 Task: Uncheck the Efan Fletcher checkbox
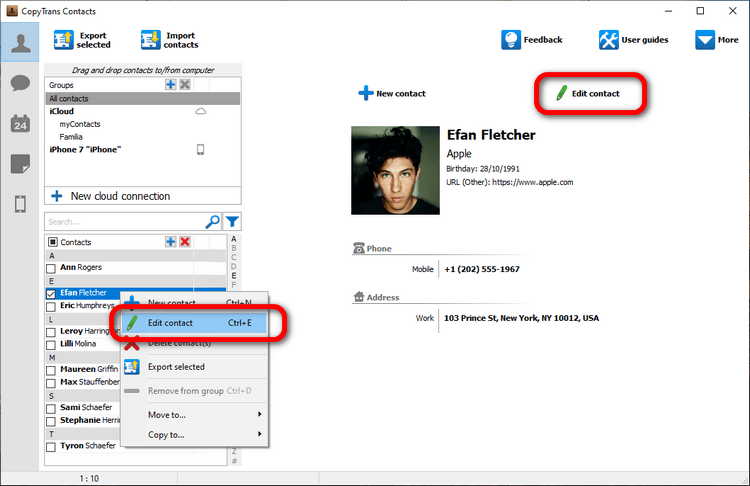(x=52, y=294)
